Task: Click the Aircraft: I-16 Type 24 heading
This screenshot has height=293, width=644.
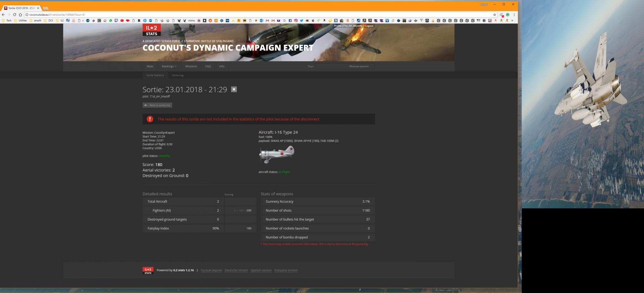Action: 278,132
